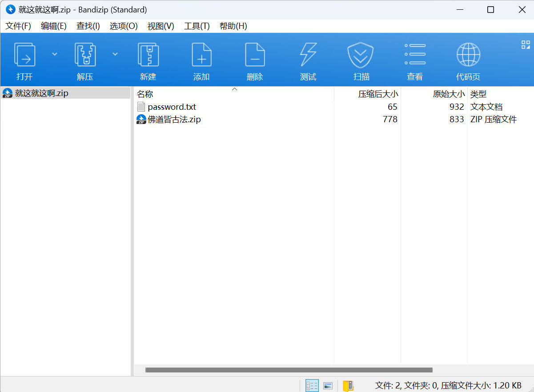Maximize the Bandizip window
This screenshot has height=392, width=534.
(490, 10)
